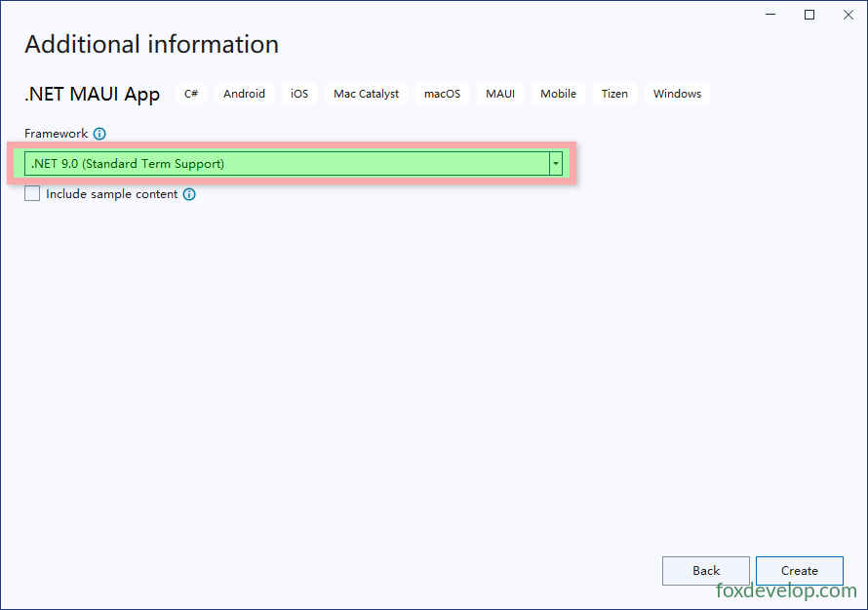Click the Android tag
868x610 pixels.
pyautogui.click(x=244, y=94)
